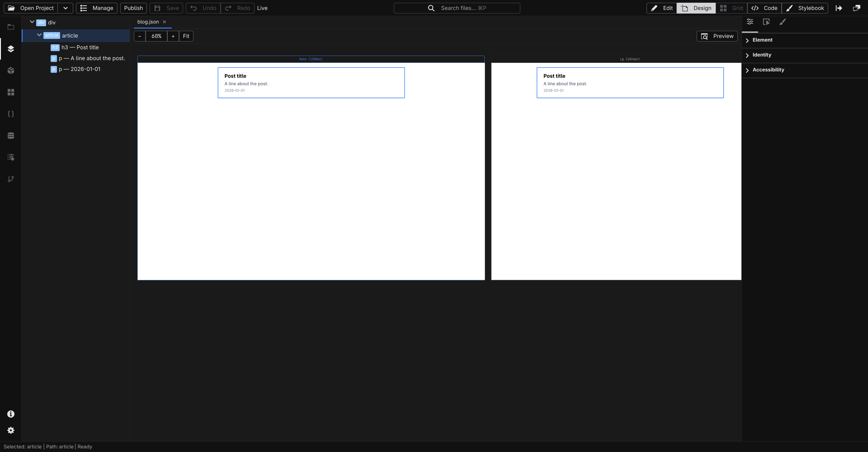Click the Save button
868x452 pixels.
(166, 8)
